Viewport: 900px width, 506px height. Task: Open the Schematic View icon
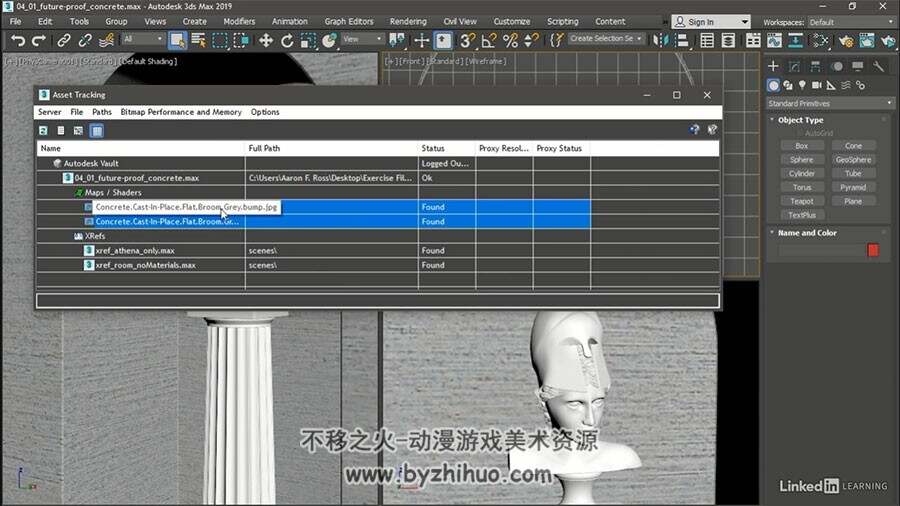point(796,41)
